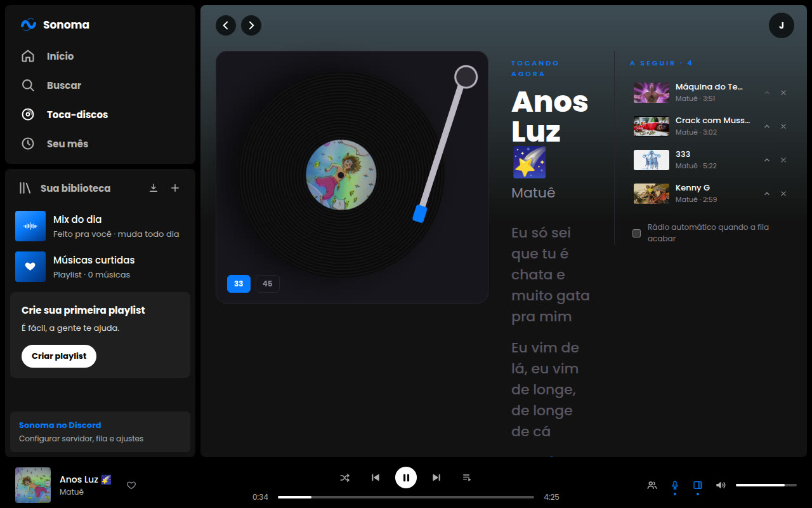Image resolution: width=812 pixels, height=508 pixels.
Task: Skip to the next track
Action: pos(436,478)
